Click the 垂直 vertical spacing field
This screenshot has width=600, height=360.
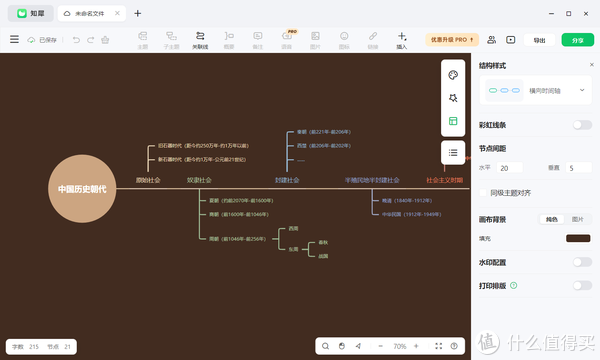579,168
